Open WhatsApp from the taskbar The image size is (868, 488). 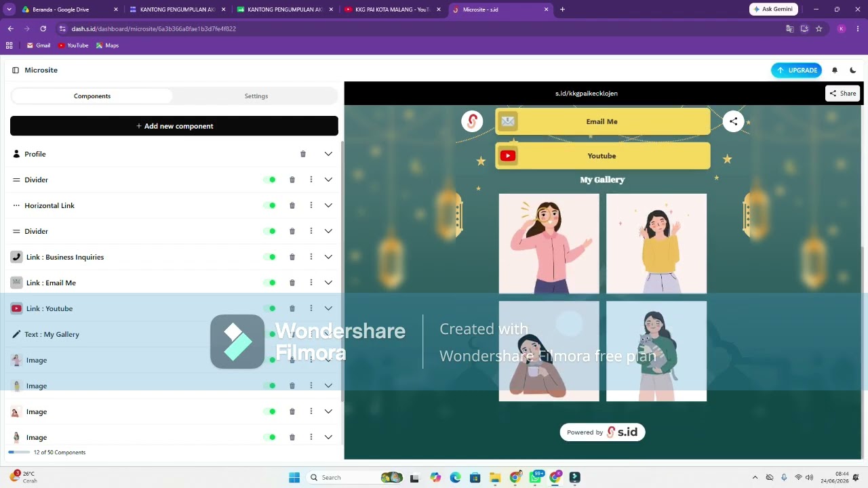pos(536,477)
